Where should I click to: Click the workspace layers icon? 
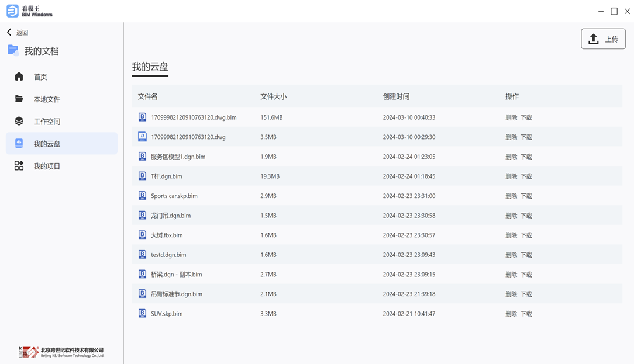(x=19, y=121)
